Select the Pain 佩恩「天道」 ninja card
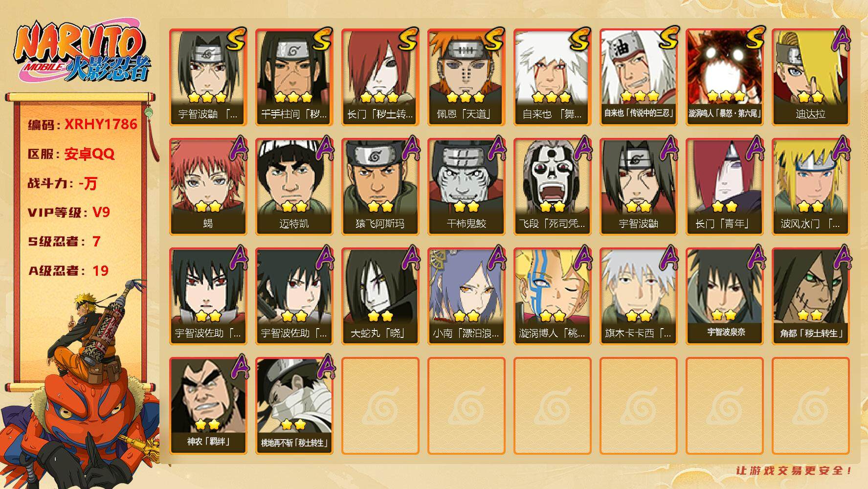This screenshot has width=868, height=489. (466, 77)
